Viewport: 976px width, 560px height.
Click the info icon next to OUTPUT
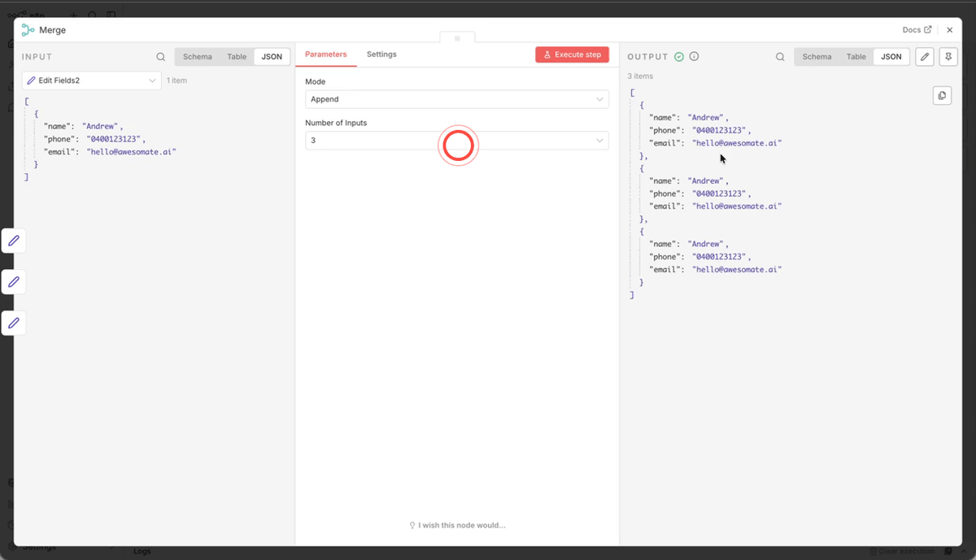pos(694,57)
